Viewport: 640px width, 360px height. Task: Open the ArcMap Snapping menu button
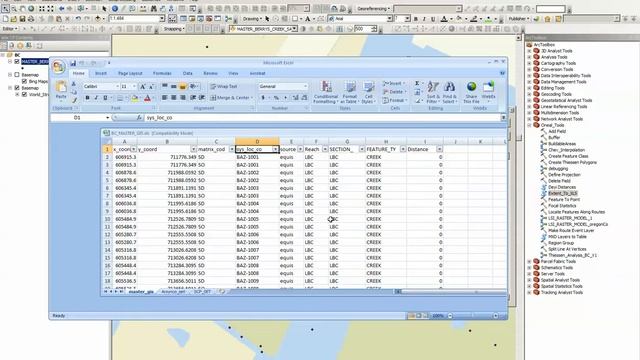[x=174, y=29]
